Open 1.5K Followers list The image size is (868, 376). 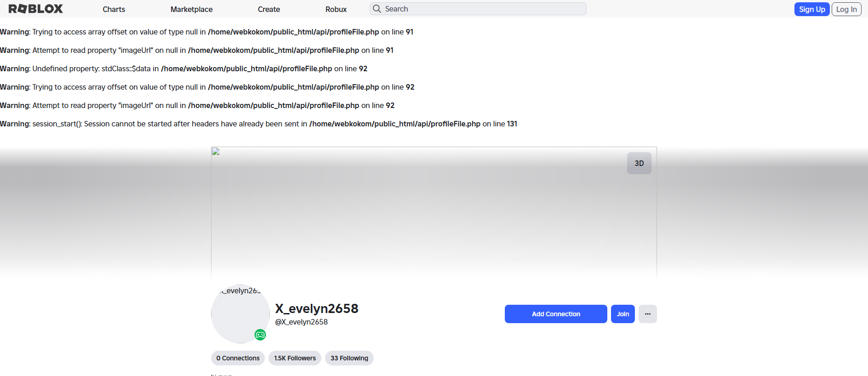click(295, 358)
